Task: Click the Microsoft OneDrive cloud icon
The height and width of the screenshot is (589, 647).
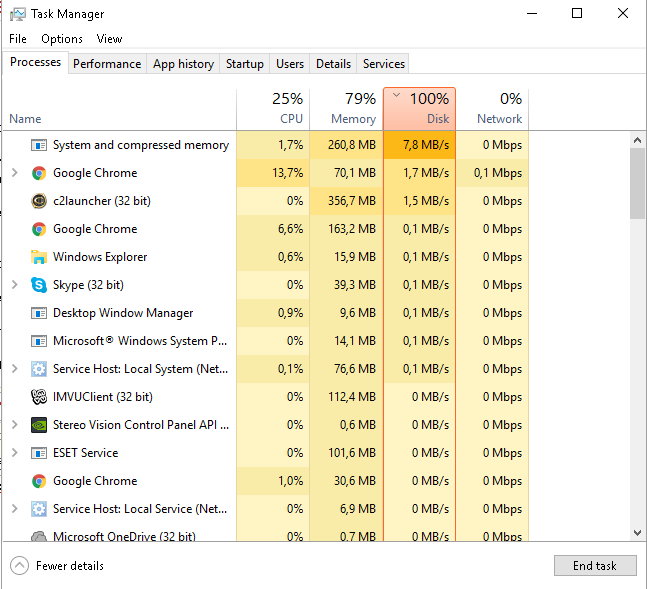Action: (x=39, y=537)
